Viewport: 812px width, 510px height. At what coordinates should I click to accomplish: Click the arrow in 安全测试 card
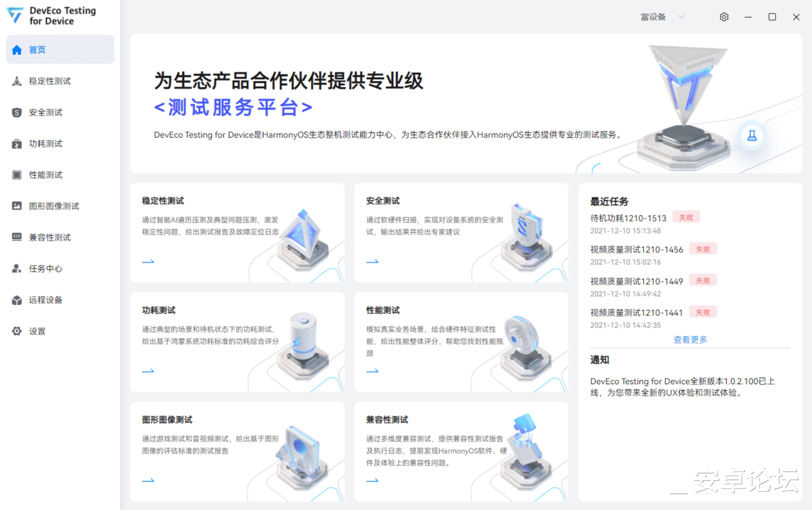(372, 261)
